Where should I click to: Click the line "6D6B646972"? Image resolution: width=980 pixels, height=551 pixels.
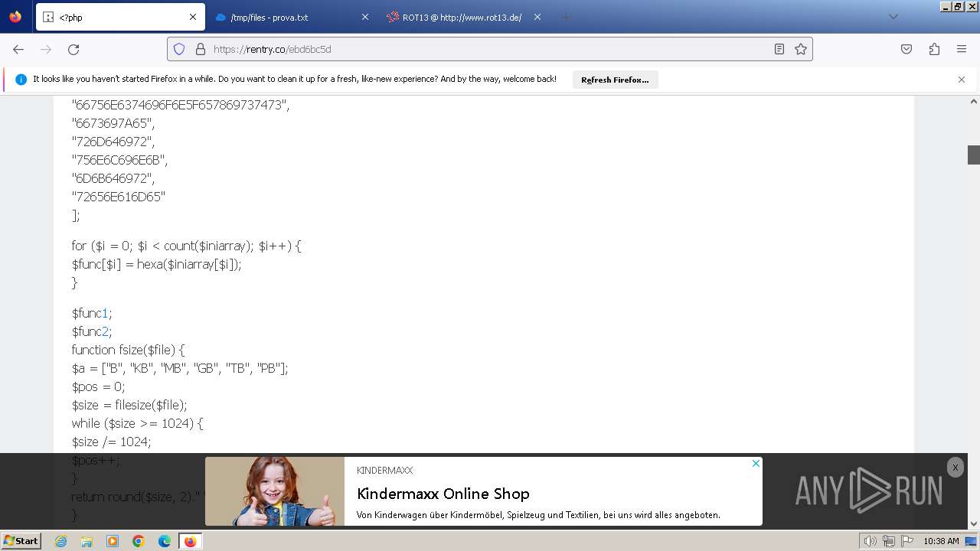(113, 178)
